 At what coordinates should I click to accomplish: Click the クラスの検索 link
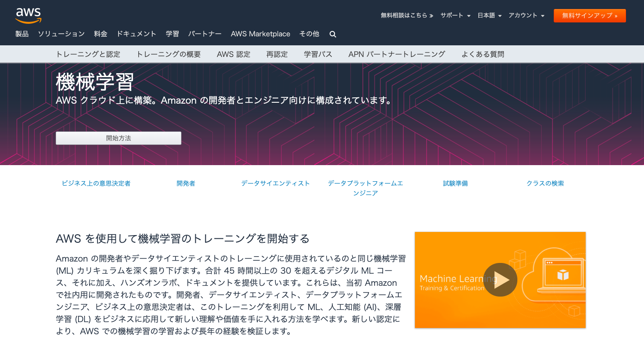545,183
